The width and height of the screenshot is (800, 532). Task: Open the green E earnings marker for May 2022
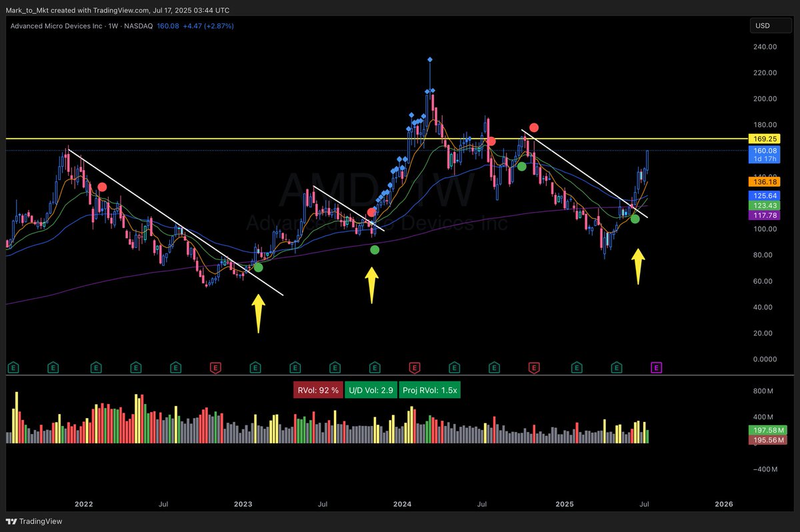coord(135,367)
